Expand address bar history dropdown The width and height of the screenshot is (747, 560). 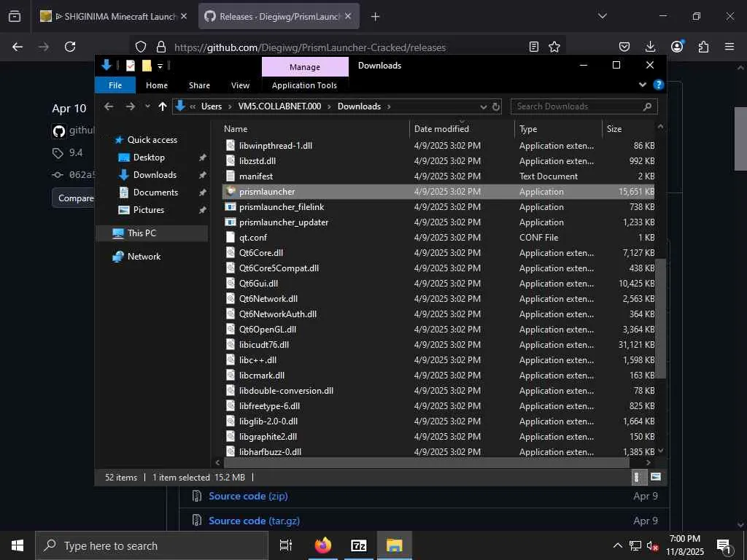click(484, 106)
